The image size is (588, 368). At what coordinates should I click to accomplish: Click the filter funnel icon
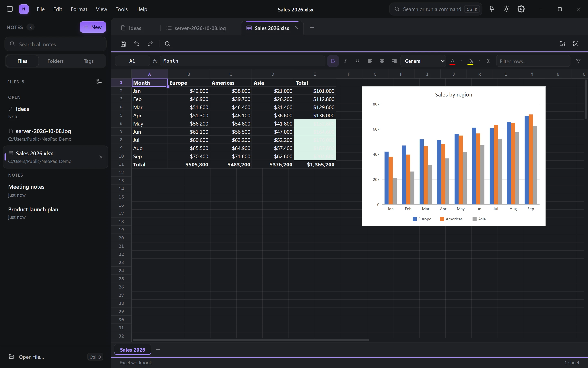578,61
